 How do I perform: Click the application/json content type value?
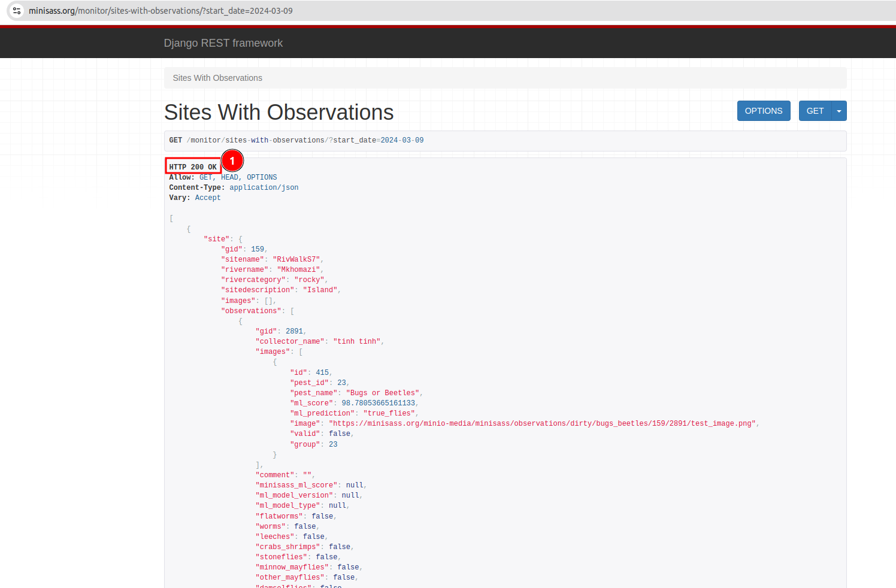(x=264, y=187)
